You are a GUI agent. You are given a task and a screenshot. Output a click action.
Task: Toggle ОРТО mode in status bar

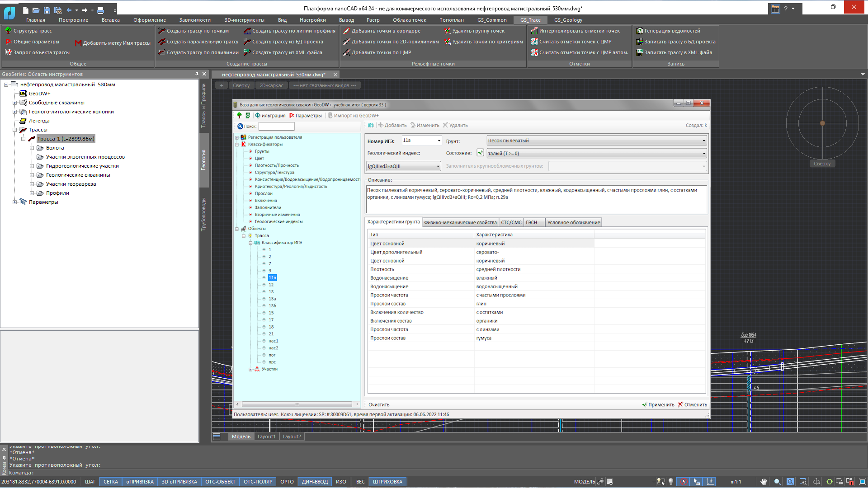point(287,482)
